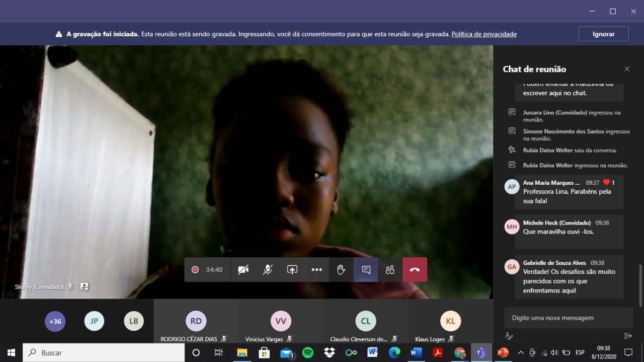Expand hidden system tray icons
Viewport: 644px width, 362px height.
click(521, 352)
